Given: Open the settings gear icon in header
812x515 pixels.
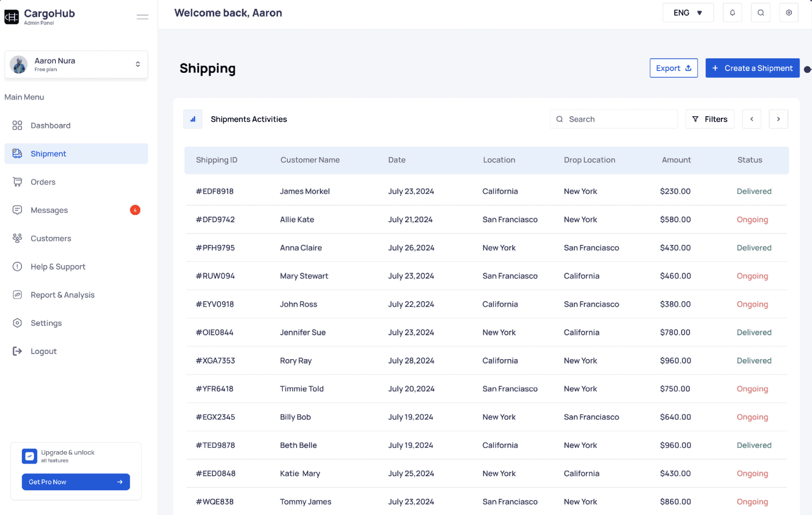Looking at the screenshot, I should (788, 13).
